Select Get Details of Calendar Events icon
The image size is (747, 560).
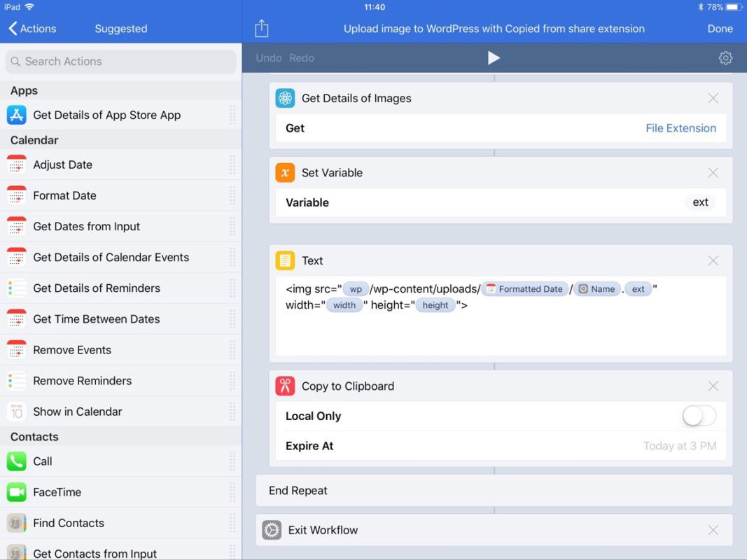pos(17,257)
